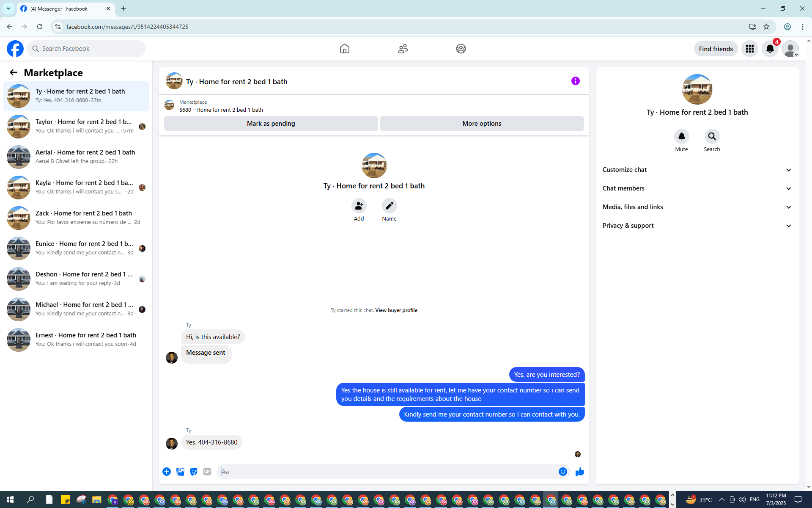Mute this conversation

point(681,137)
